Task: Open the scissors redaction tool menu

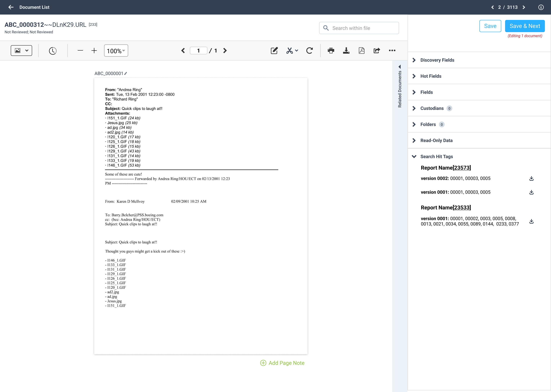Action: coord(292,51)
